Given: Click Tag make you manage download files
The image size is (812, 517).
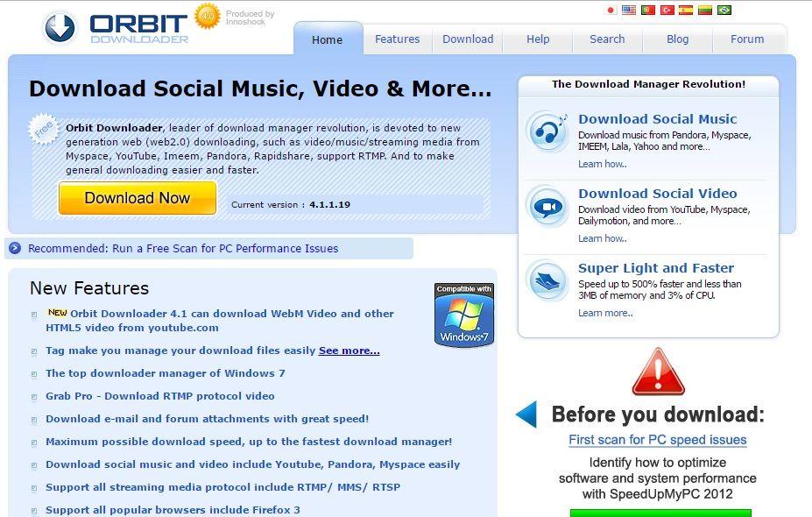Looking at the screenshot, I should coord(180,351).
